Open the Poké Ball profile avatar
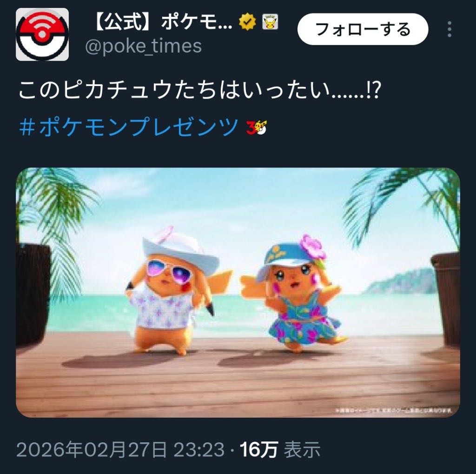The height and width of the screenshot is (474, 476). point(42,34)
